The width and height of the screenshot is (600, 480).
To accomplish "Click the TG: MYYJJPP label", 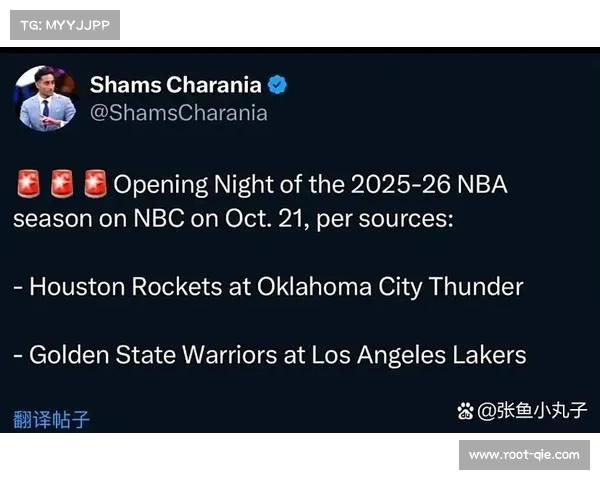I will pyautogui.click(x=64, y=24).
